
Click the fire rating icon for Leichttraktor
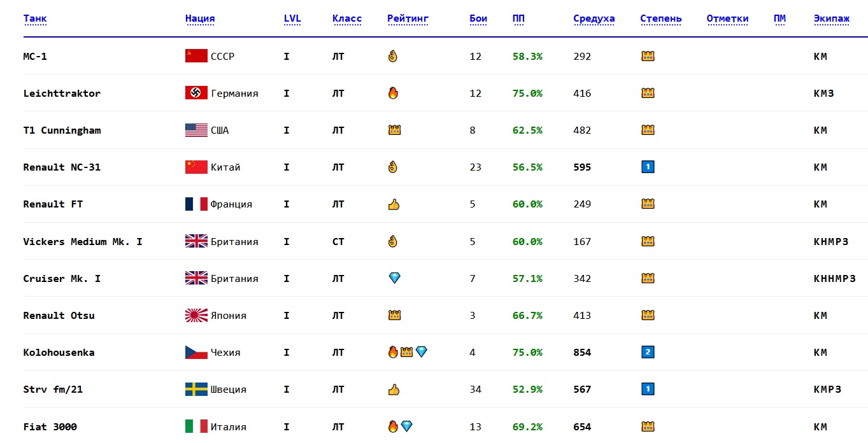point(393,93)
